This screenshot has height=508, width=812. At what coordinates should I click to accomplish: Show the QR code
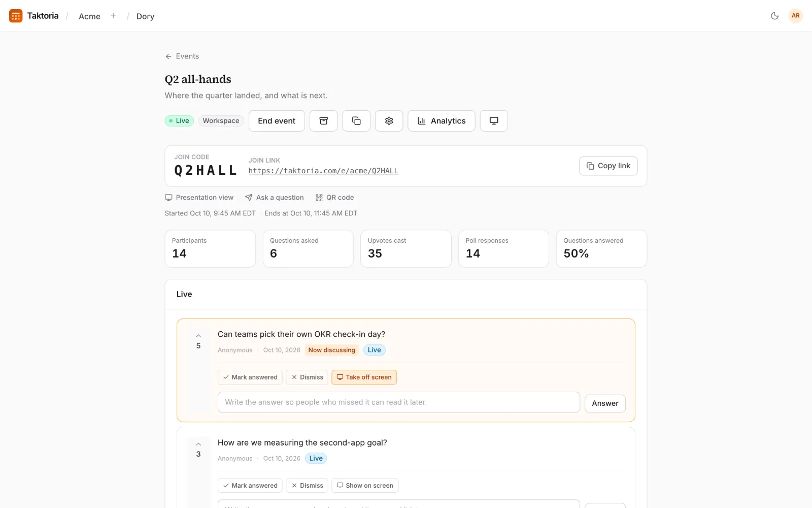[x=334, y=198]
